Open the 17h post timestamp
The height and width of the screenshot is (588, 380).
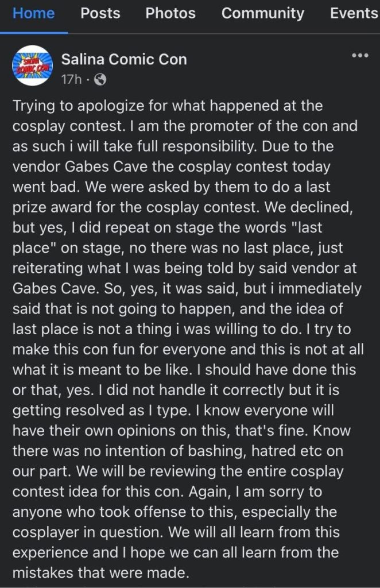[x=71, y=79]
